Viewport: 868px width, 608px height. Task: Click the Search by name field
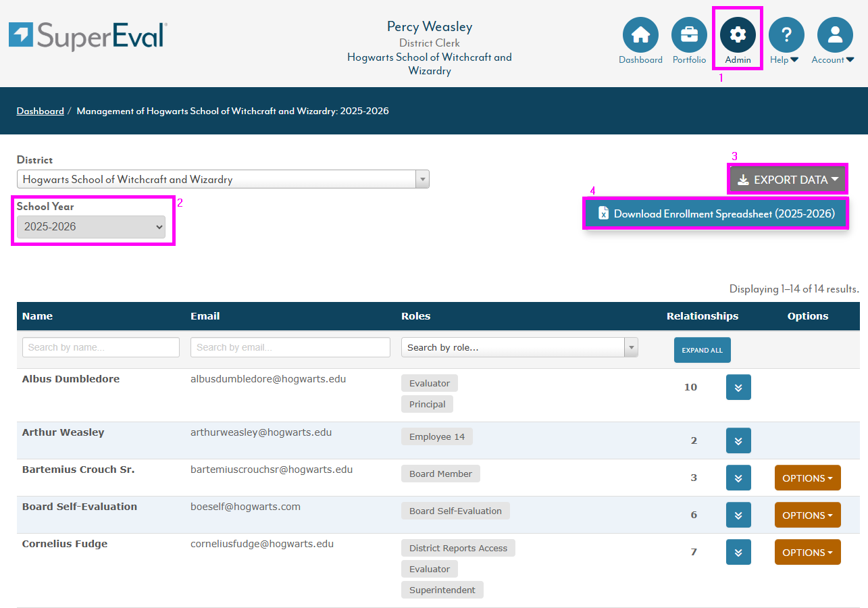pyautogui.click(x=101, y=347)
